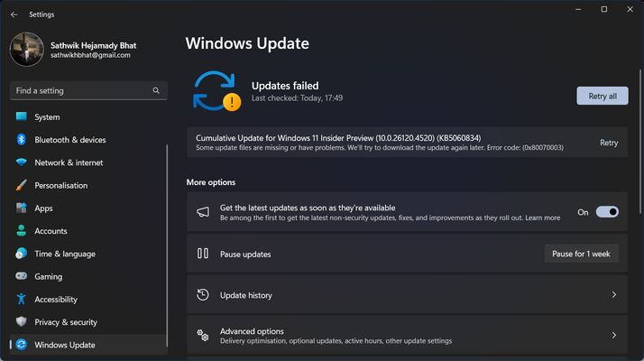Select Gaming category
Screen dimensions: 644x361
[x=88, y=277]
